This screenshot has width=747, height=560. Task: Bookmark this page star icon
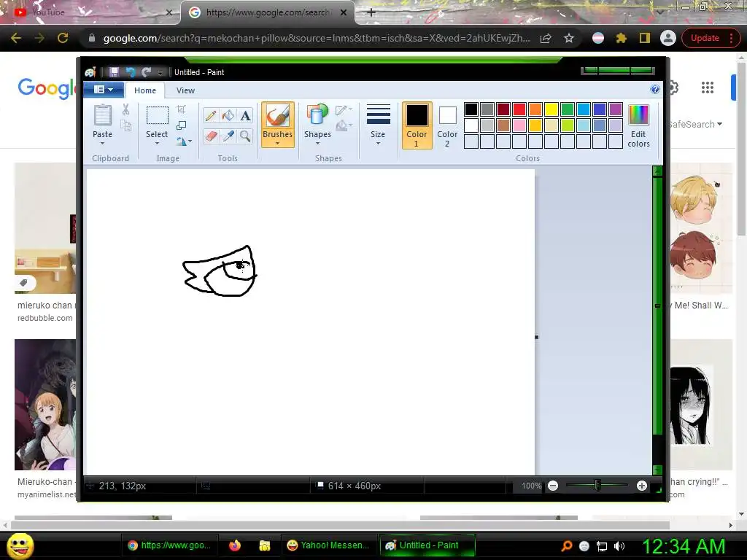coord(569,38)
